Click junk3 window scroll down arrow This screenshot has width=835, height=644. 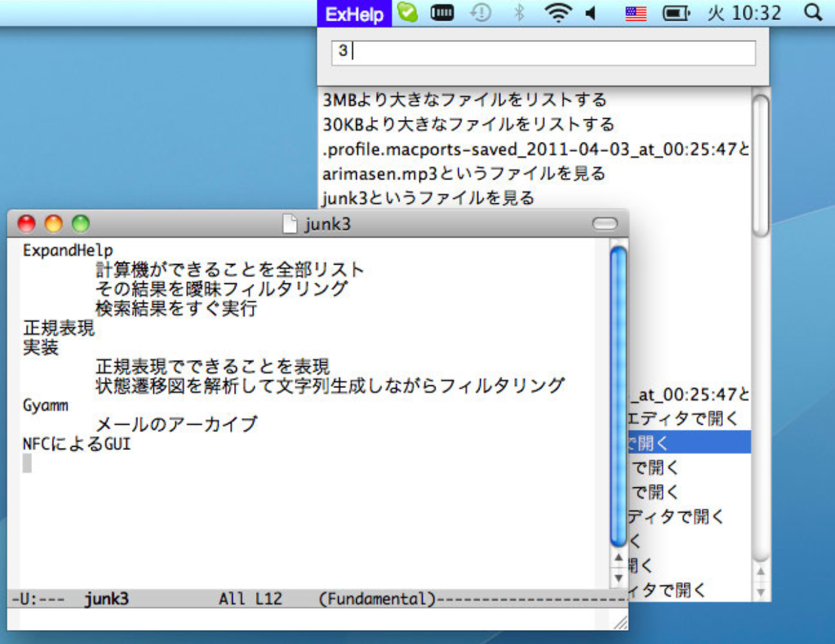[618, 578]
